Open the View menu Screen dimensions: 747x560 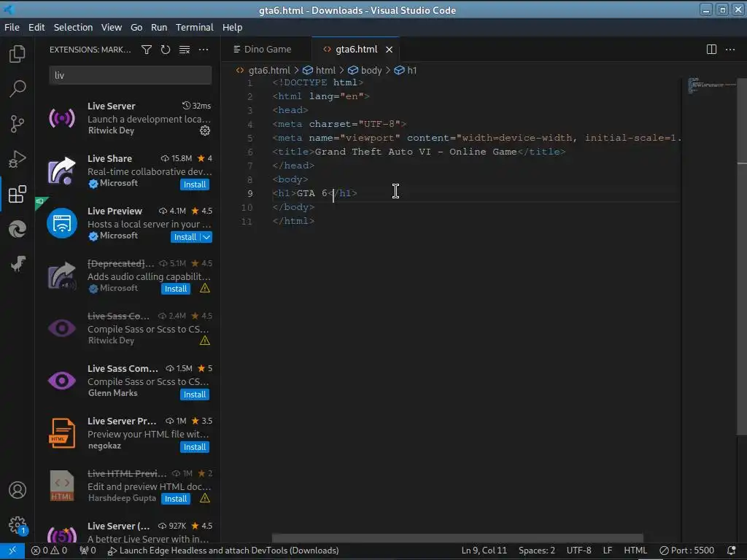[x=111, y=28]
